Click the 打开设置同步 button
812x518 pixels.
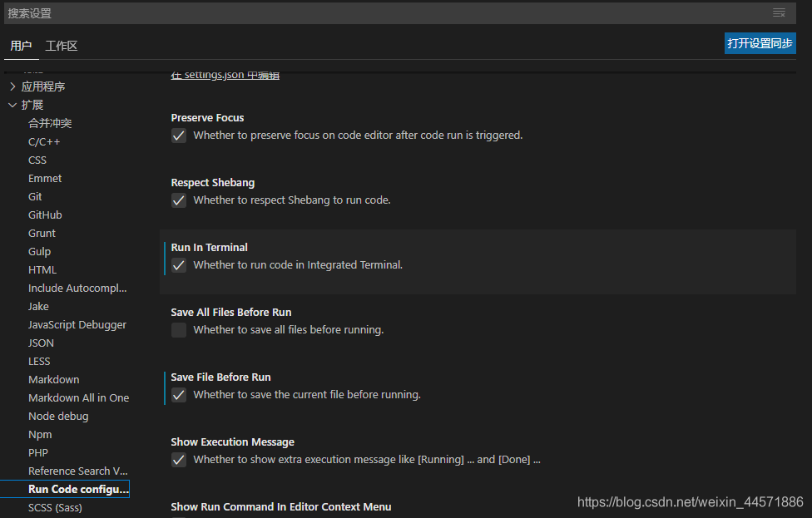point(760,43)
